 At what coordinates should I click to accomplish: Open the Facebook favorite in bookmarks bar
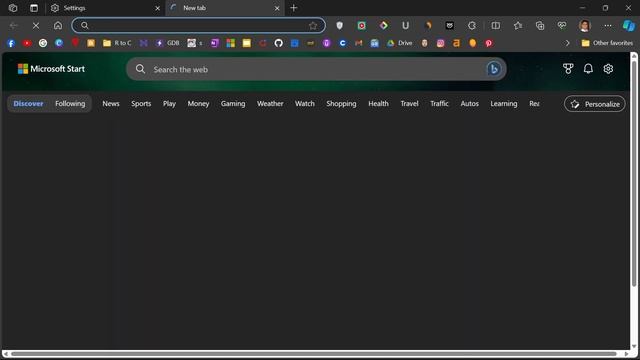(x=11, y=43)
